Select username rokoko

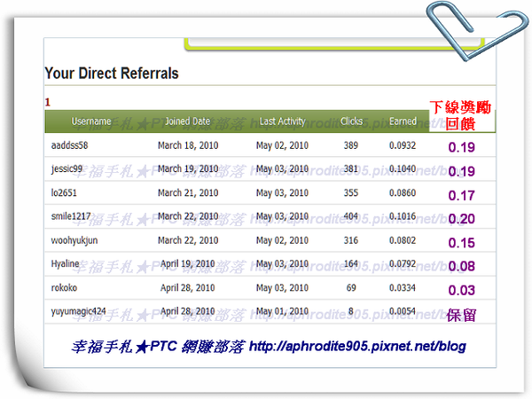coord(64,287)
